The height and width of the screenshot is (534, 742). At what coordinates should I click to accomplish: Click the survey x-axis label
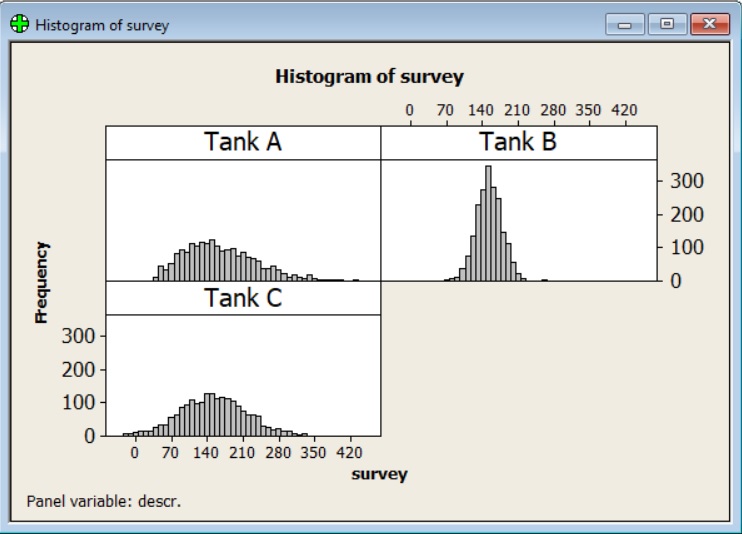point(379,474)
